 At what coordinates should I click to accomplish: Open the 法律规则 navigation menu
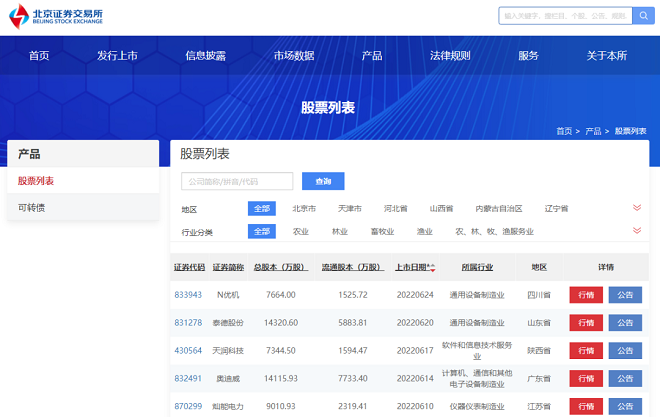tap(450, 55)
